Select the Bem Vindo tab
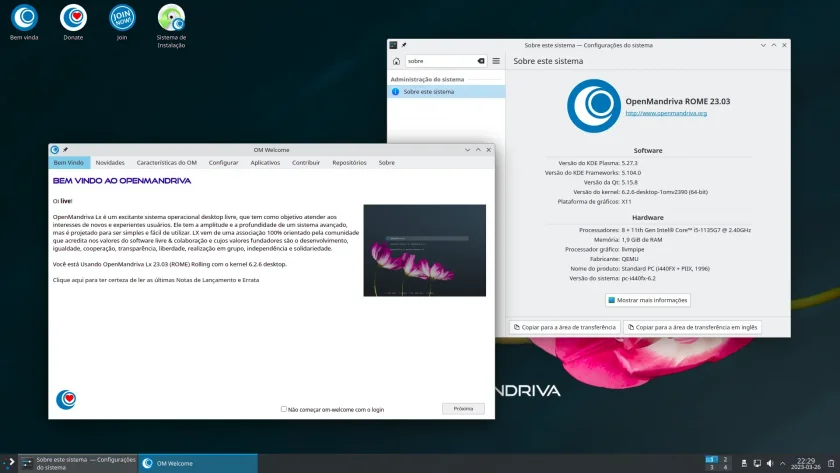 (x=69, y=163)
